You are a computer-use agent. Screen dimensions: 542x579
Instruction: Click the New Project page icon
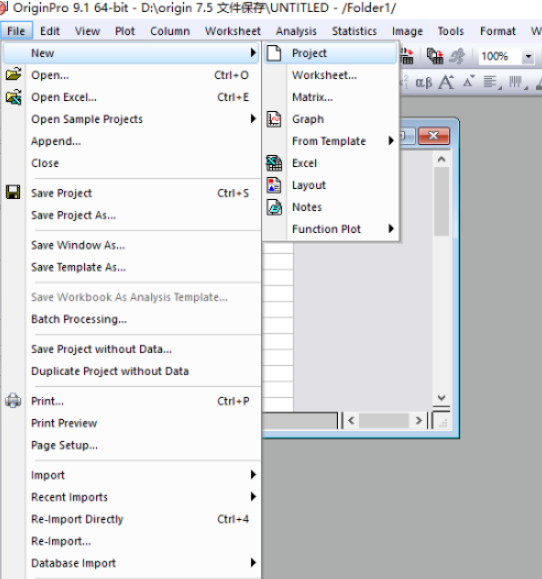pyautogui.click(x=274, y=53)
